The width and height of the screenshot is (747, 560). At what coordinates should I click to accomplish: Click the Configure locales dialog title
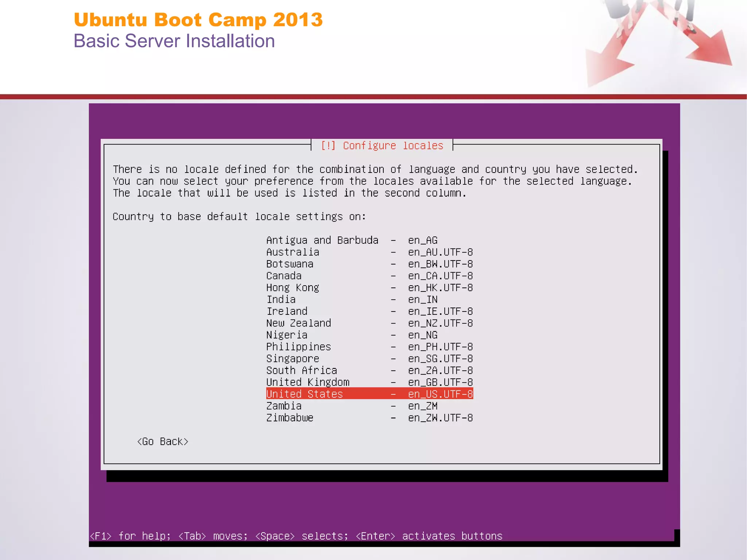coord(382,146)
